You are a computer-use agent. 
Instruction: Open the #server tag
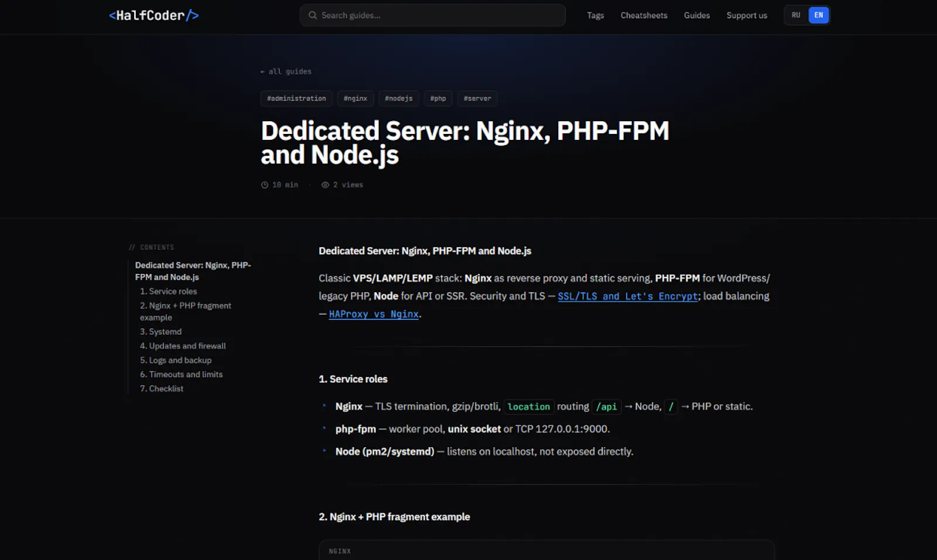477,98
